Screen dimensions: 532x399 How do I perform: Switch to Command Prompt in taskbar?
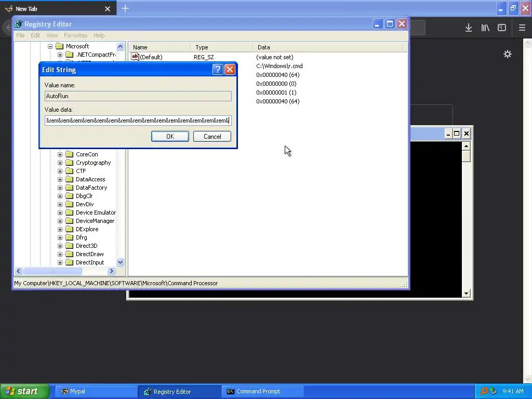263,391
